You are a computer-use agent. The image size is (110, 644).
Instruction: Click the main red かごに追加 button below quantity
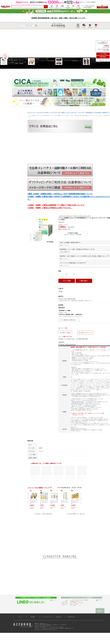point(67,281)
